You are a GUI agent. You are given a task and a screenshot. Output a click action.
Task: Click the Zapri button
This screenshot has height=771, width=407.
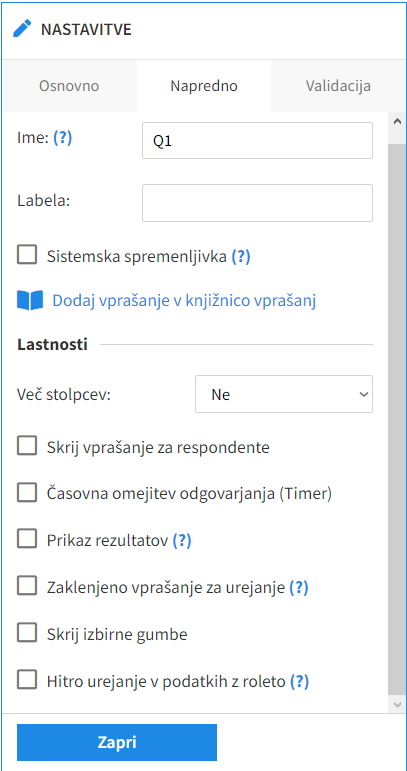coord(117,742)
